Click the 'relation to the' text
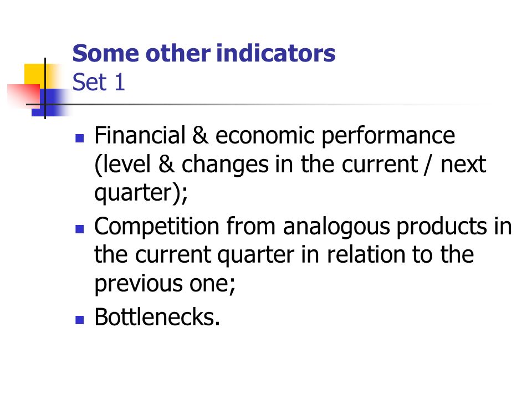This screenshot has width=532, height=399. pyautogui.click(x=400, y=254)
